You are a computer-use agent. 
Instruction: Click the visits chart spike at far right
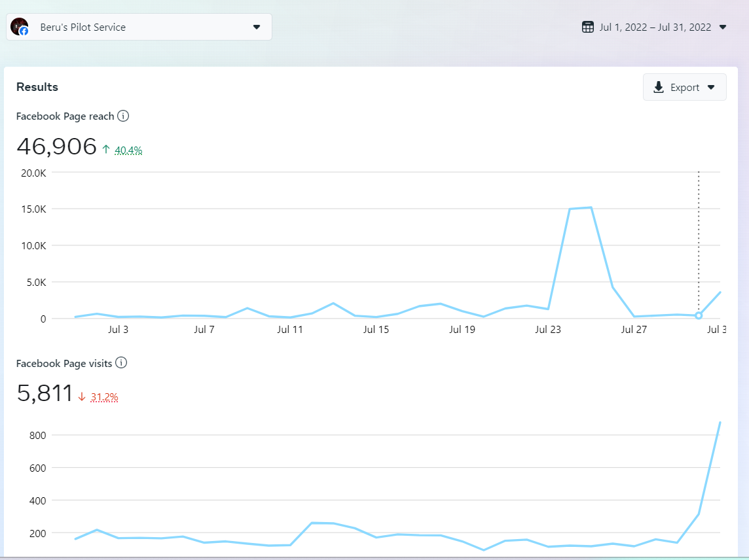[720, 423]
